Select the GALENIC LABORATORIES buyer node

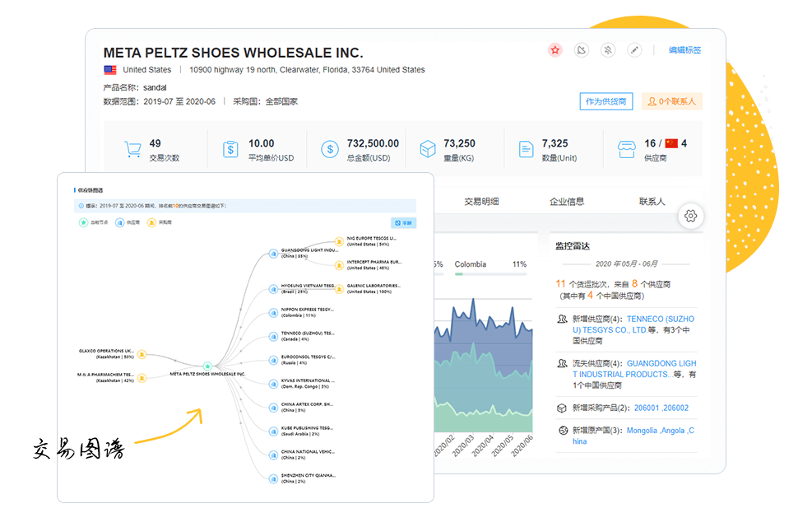click(x=339, y=289)
